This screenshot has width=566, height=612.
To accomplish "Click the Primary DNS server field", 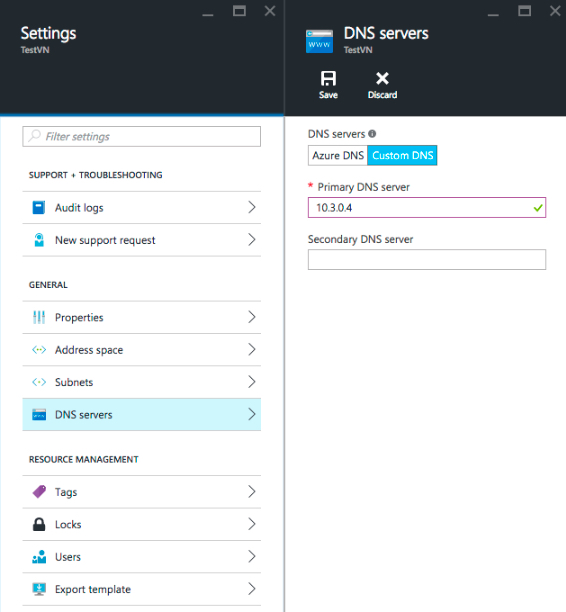I will click(x=427, y=208).
